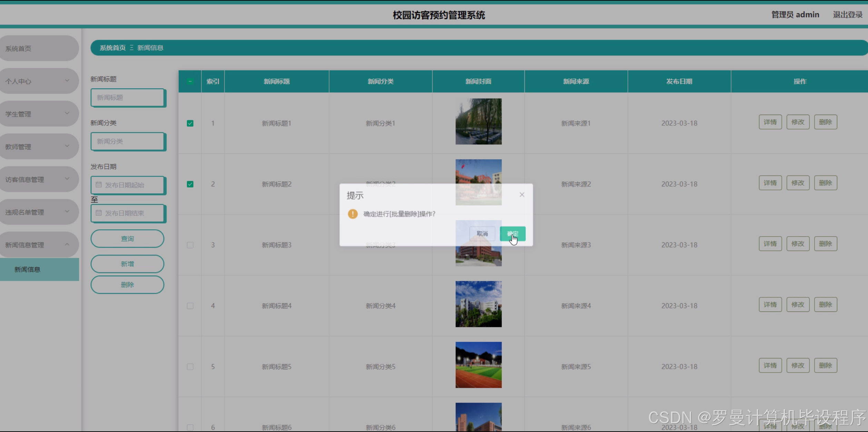Toggle the select-all header checkbox
This screenshot has height=432, width=868.
[x=190, y=81]
